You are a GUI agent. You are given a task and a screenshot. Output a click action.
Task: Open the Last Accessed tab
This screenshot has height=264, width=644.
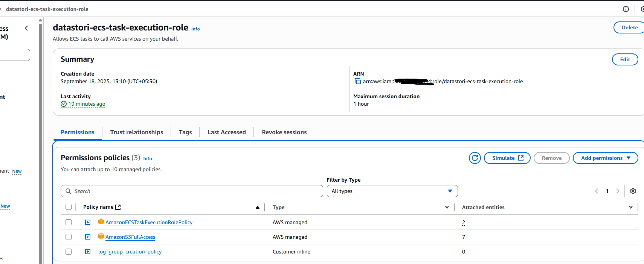coord(226,132)
